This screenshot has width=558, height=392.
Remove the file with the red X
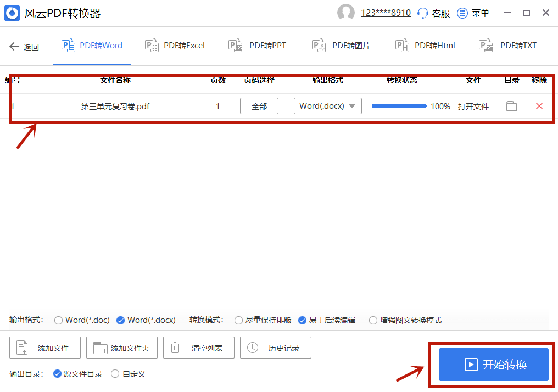(x=539, y=106)
